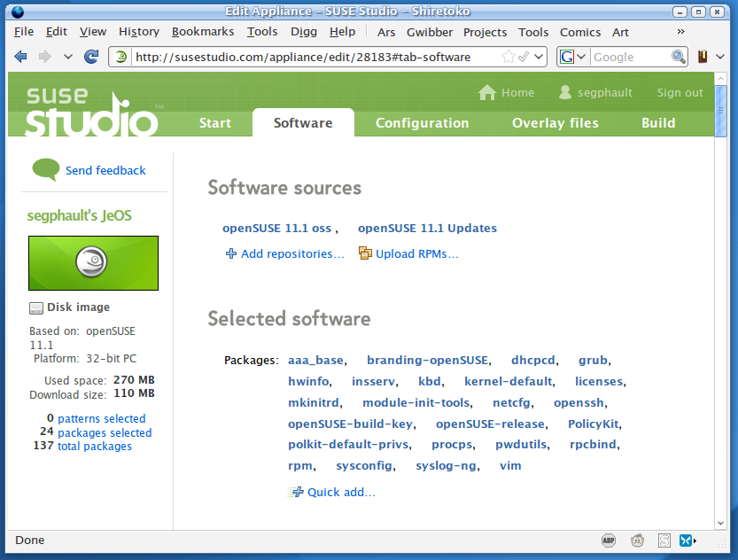
Task: Click the page vertical scrollbar thumb
Action: 720,111
